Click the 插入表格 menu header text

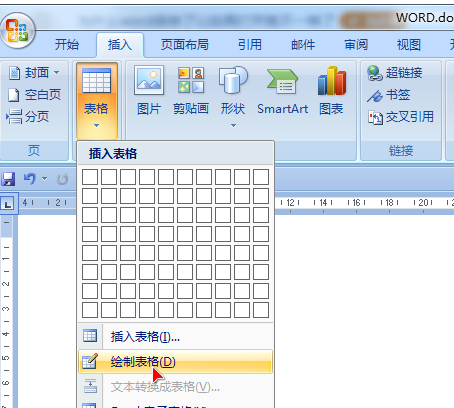point(113,154)
